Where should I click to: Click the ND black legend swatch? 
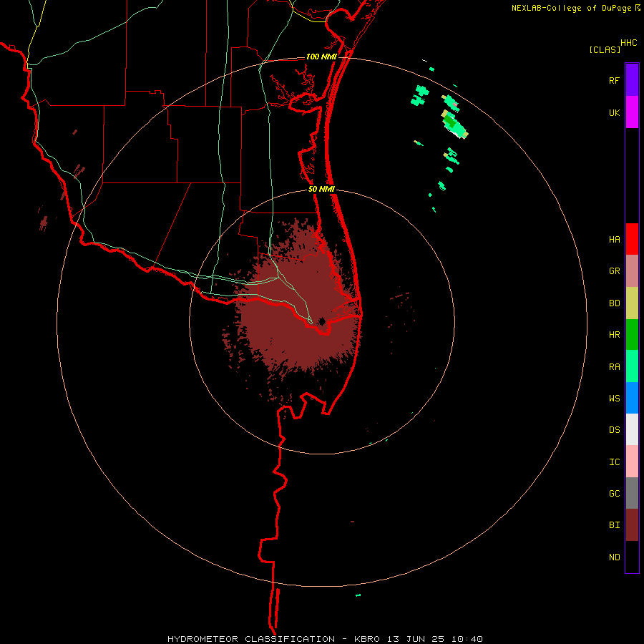pos(632,557)
